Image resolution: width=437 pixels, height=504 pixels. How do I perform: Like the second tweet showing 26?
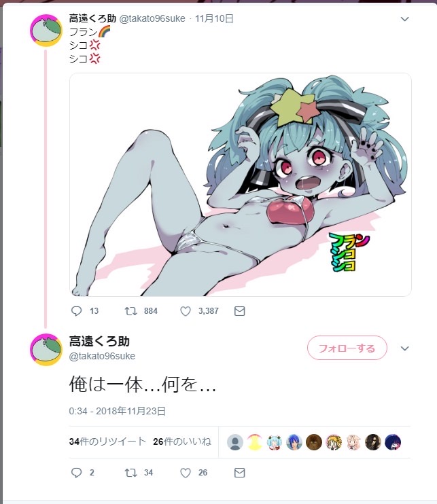pyautogui.click(x=186, y=473)
